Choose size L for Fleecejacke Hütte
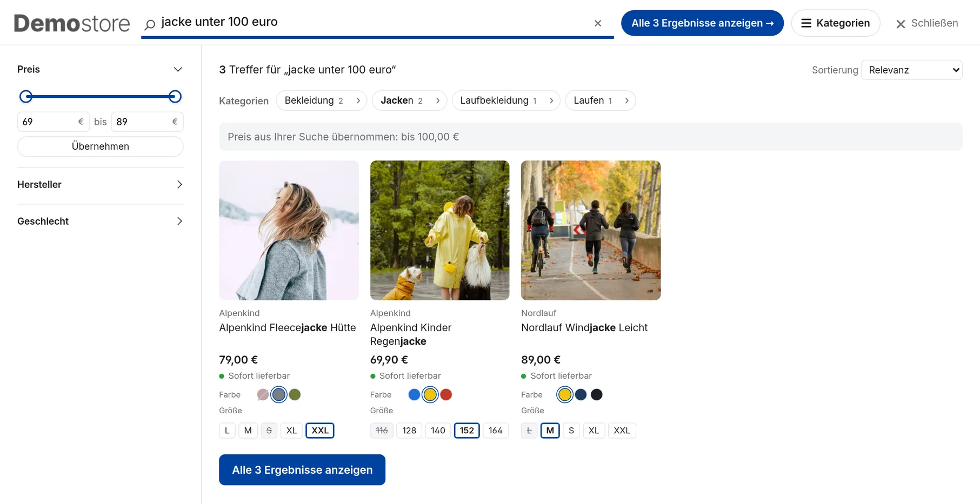This screenshot has height=504, width=980. click(x=227, y=431)
